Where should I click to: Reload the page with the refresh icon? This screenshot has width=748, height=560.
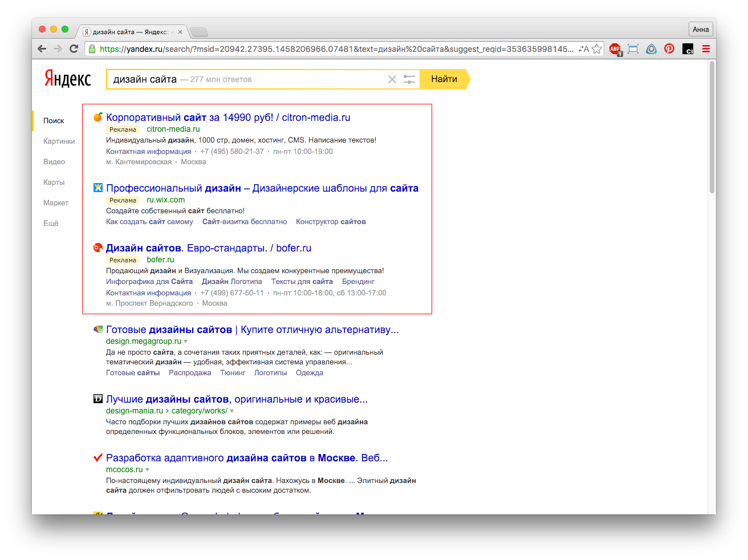point(74,48)
